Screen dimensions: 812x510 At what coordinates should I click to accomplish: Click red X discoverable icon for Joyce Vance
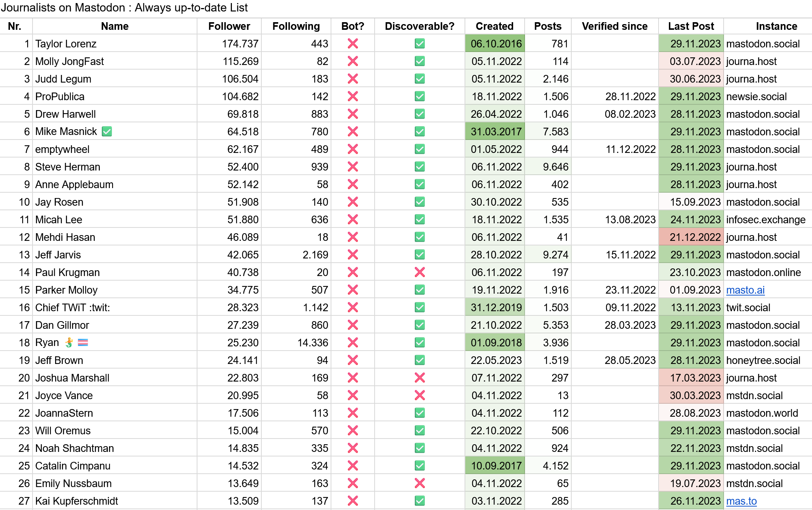(419, 395)
